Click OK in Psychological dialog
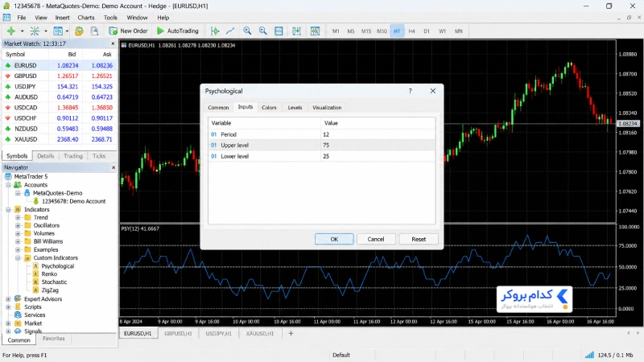Screen dimensions: 644x362 click(334, 239)
